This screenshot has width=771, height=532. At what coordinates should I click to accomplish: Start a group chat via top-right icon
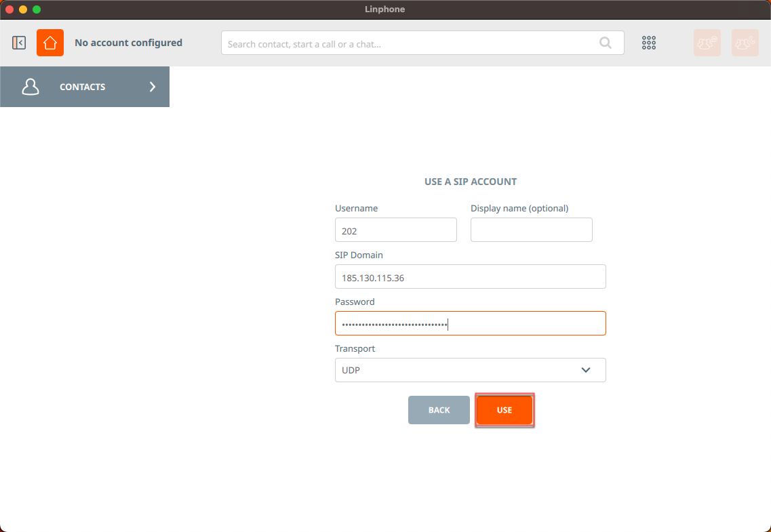(707, 43)
